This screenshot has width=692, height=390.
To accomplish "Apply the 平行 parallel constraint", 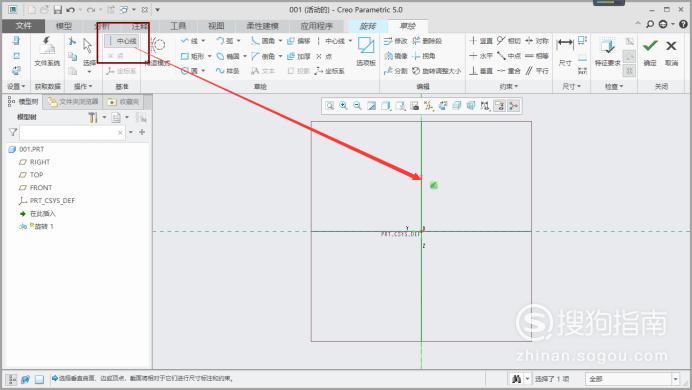I will (537, 71).
